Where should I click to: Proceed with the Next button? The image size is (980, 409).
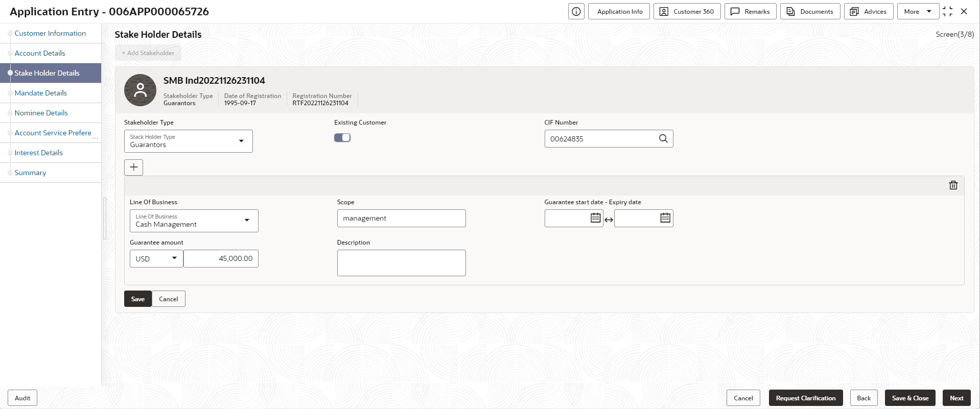956,398
